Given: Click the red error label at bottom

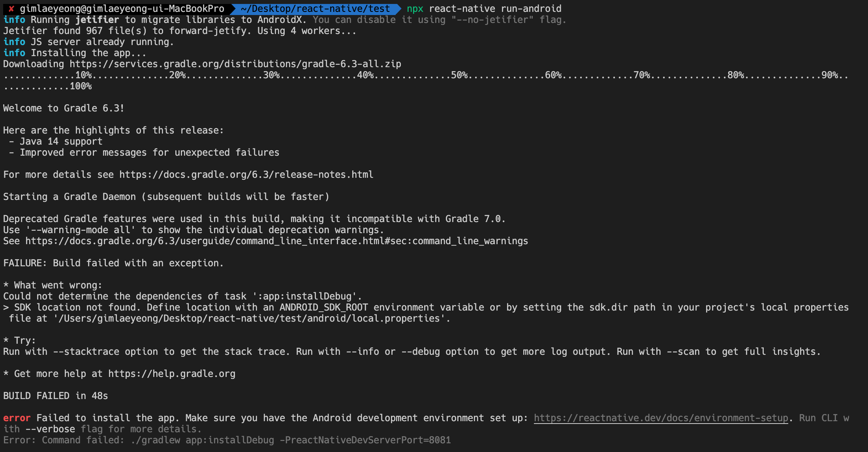Looking at the screenshot, I should click(16, 418).
